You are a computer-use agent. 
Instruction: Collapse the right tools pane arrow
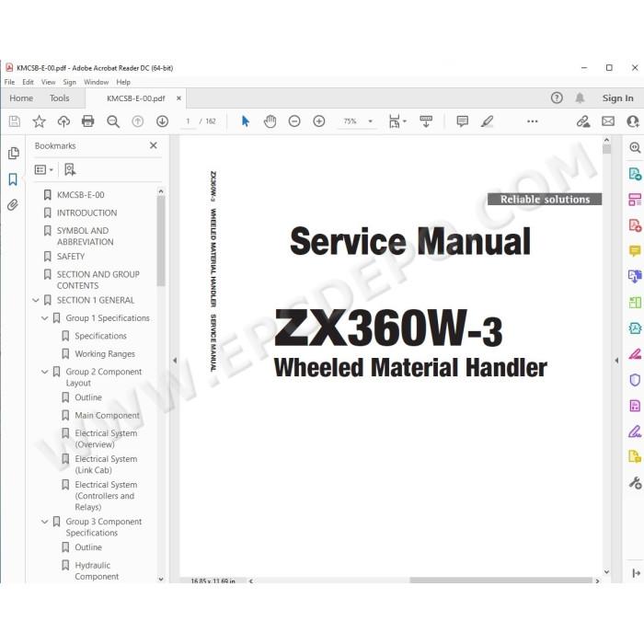coord(616,361)
